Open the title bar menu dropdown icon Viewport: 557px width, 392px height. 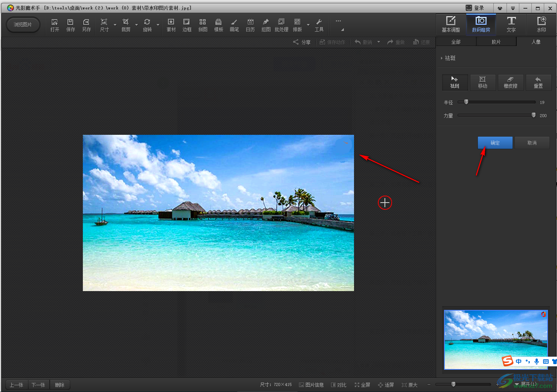[513, 8]
